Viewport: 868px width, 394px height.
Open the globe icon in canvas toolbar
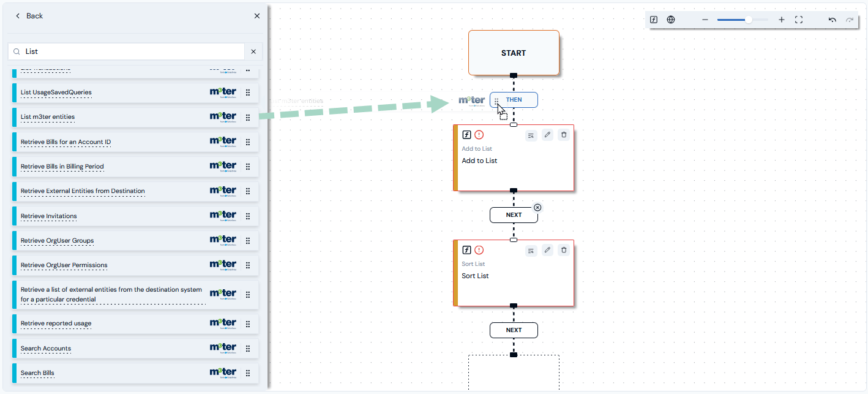coord(671,20)
